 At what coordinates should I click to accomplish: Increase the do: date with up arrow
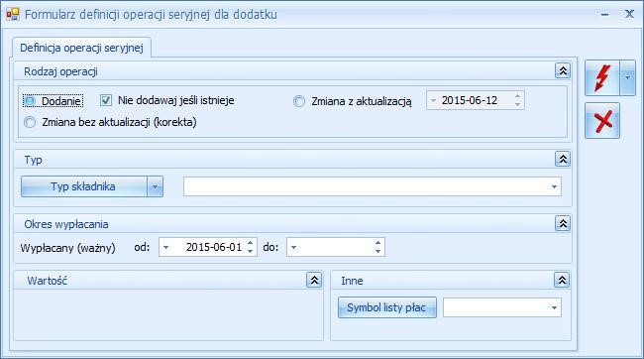click(x=377, y=243)
